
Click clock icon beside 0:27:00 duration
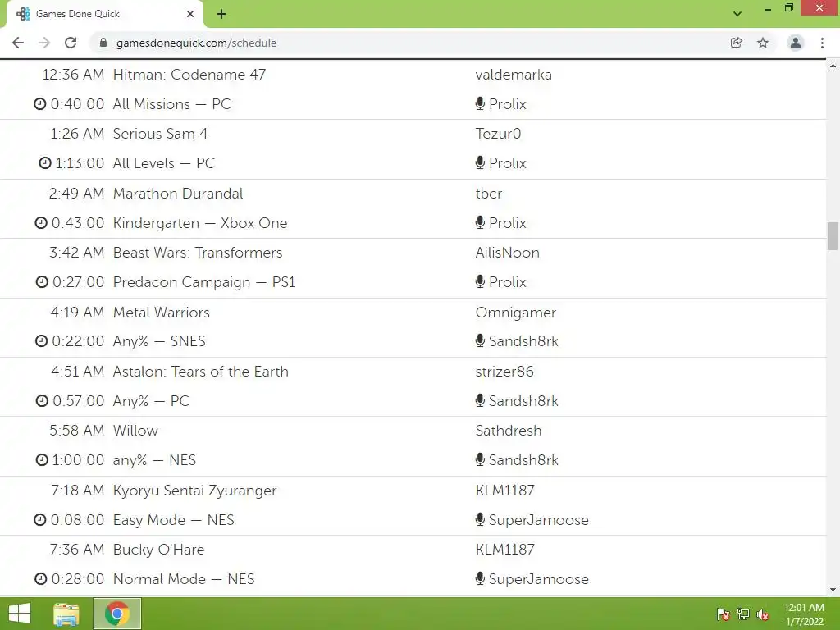[42, 282]
